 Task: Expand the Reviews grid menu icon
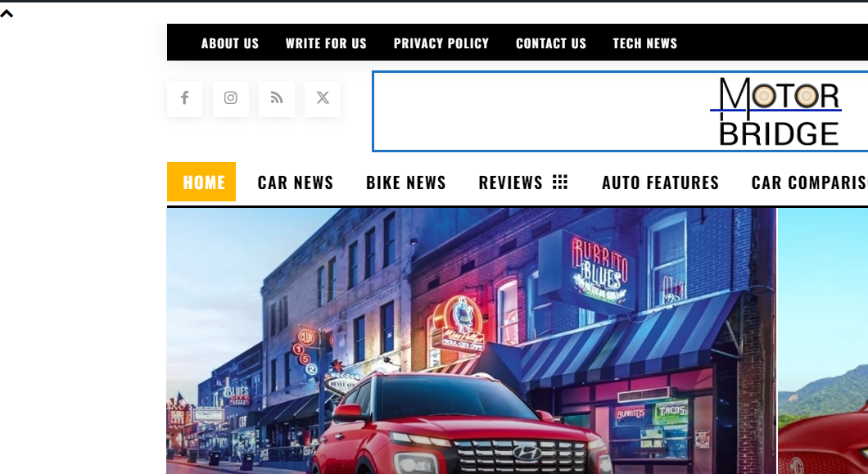[560, 182]
